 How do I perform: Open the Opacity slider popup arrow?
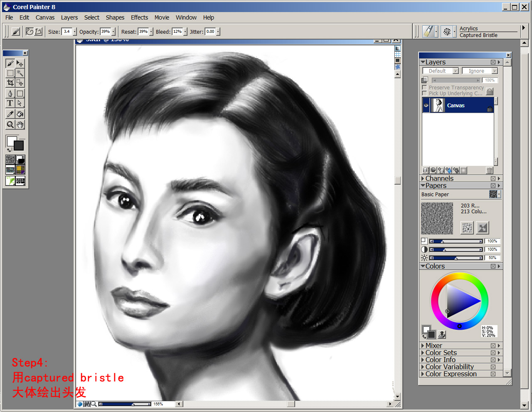click(x=113, y=32)
